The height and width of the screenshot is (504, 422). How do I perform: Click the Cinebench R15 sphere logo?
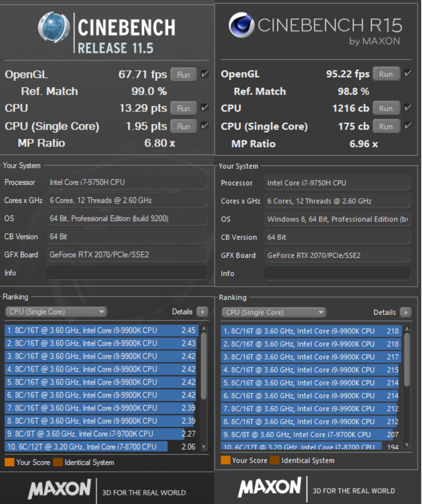click(x=241, y=25)
